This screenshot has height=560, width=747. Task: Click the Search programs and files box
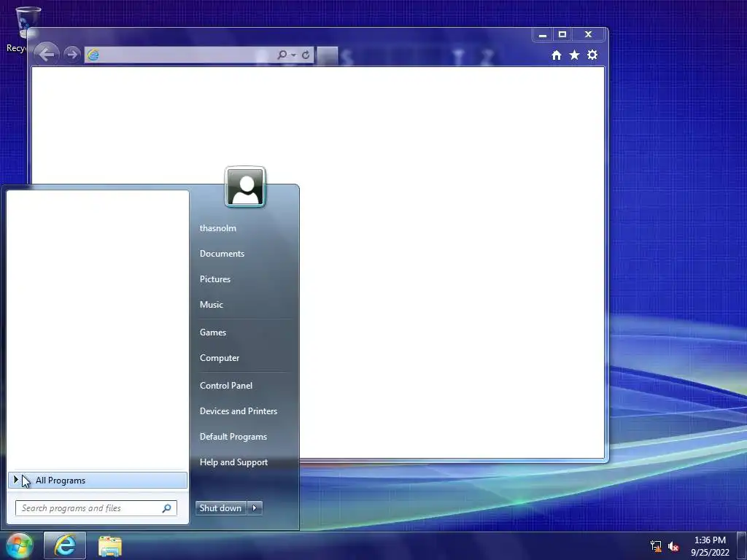coord(96,508)
